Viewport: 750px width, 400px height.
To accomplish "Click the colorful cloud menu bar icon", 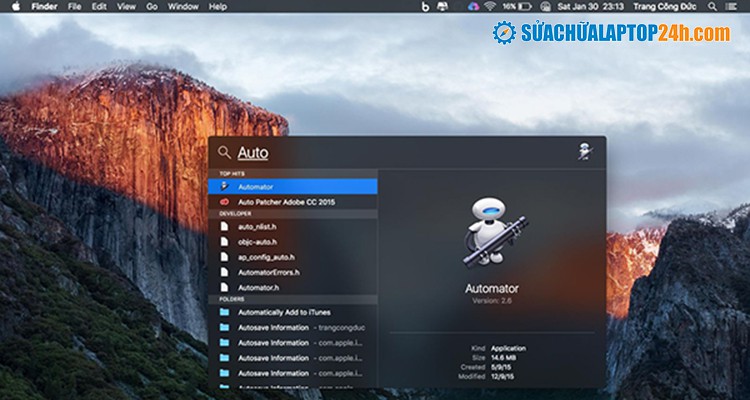I will click(474, 7).
